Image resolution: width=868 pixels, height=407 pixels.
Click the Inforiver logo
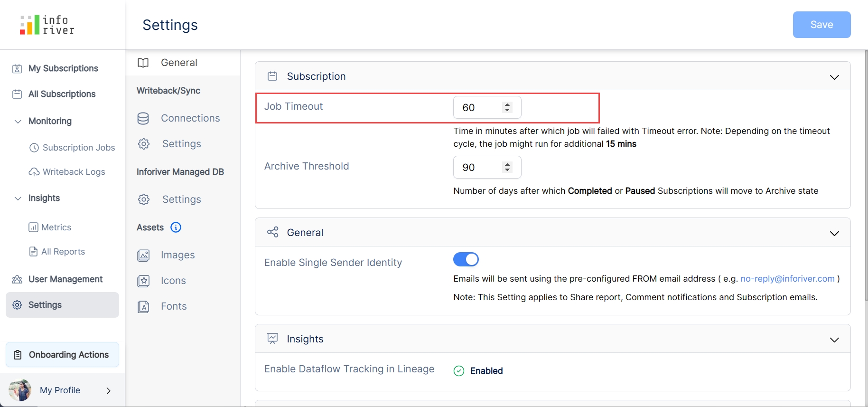click(47, 25)
